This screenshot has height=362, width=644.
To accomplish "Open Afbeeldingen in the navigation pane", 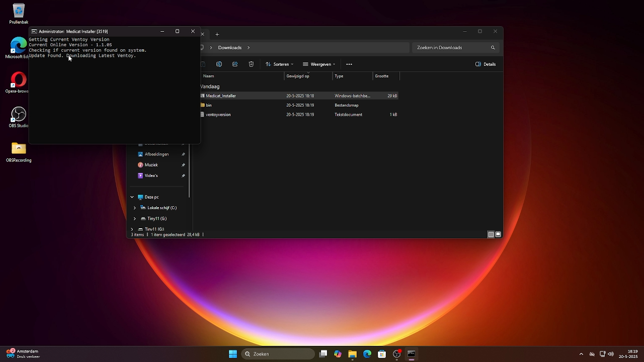I will [156, 154].
